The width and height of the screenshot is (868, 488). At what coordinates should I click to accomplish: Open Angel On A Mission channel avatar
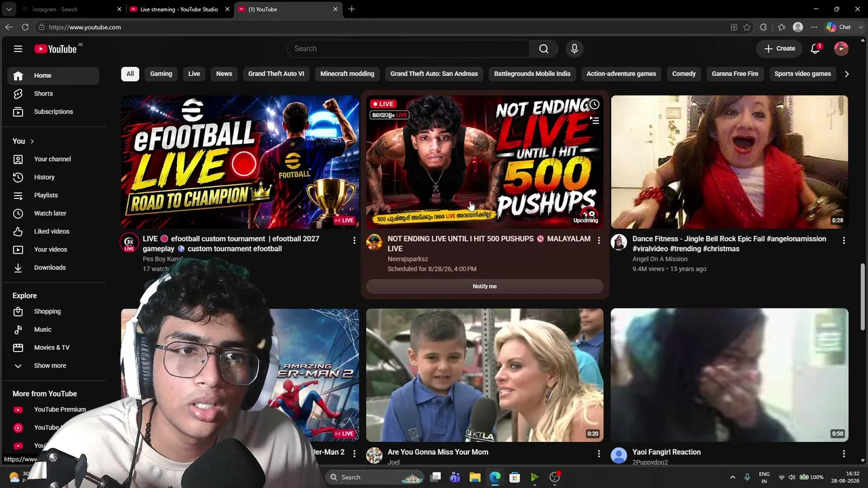point(619,242)
